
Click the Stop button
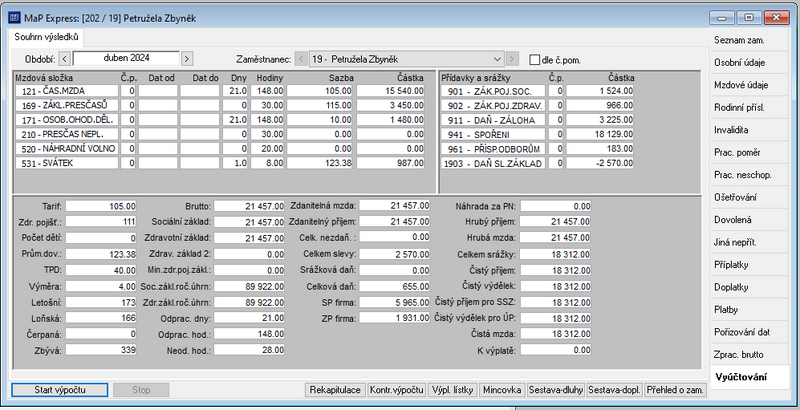[141, 390]
